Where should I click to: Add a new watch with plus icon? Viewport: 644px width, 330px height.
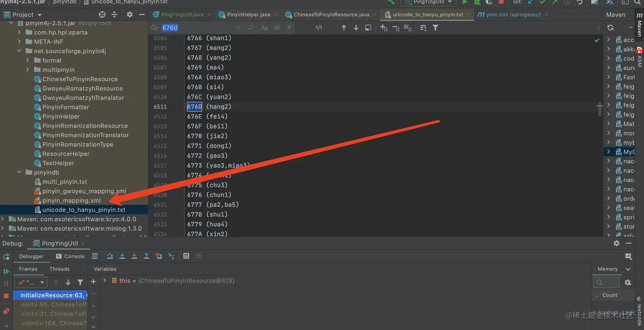93,281
